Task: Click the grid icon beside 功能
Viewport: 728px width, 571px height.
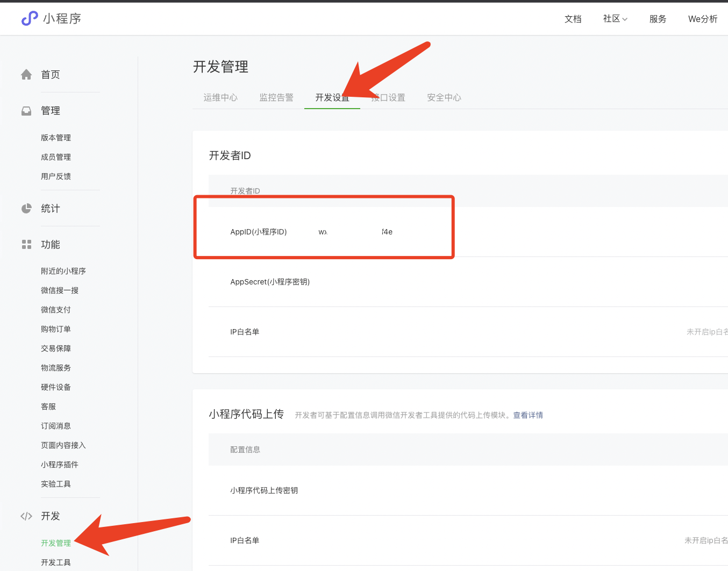Action: click(26, 245)
